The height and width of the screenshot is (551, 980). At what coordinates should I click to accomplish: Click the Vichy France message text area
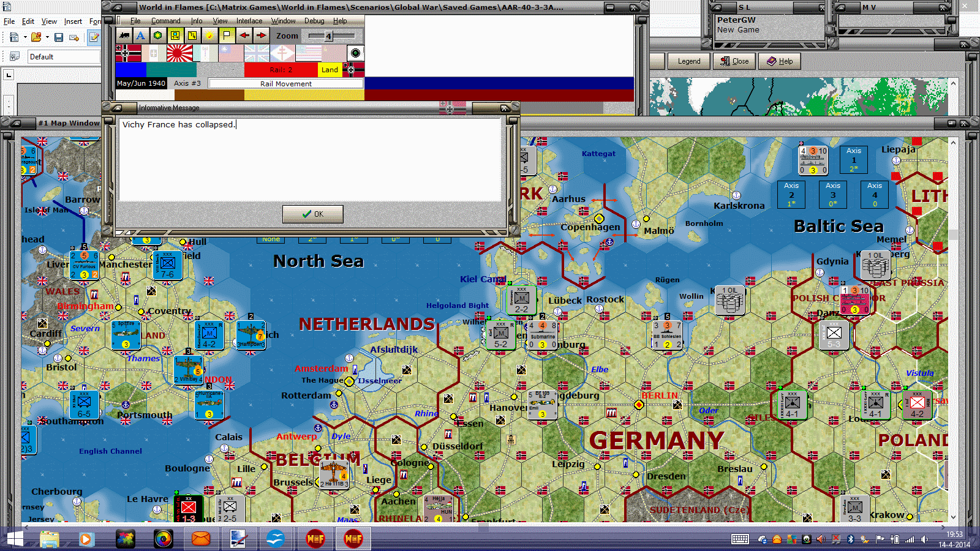click(309, 159)
